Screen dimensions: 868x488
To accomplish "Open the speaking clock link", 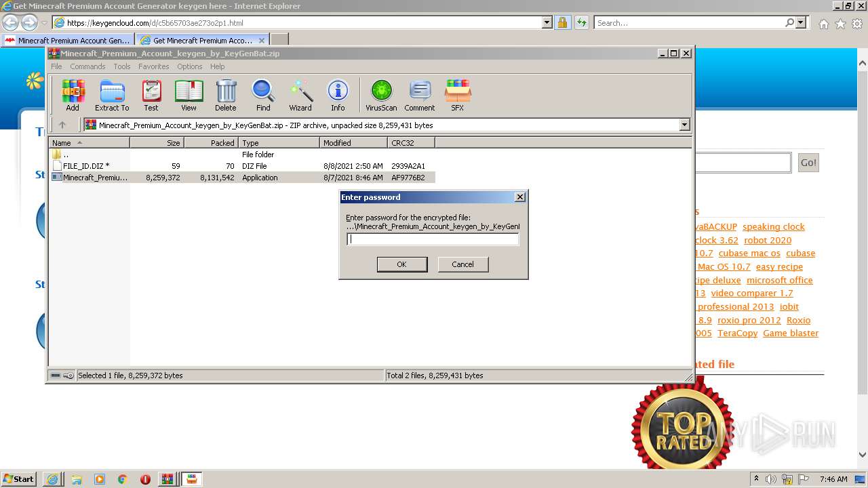I will 774,227.
